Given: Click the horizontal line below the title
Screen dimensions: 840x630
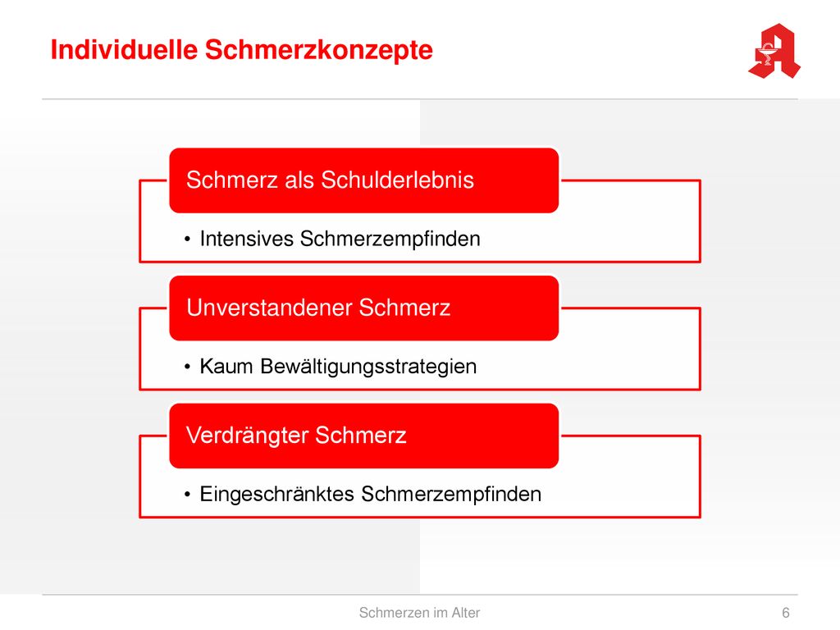Looking at the screenshot, I should [419, 98].
